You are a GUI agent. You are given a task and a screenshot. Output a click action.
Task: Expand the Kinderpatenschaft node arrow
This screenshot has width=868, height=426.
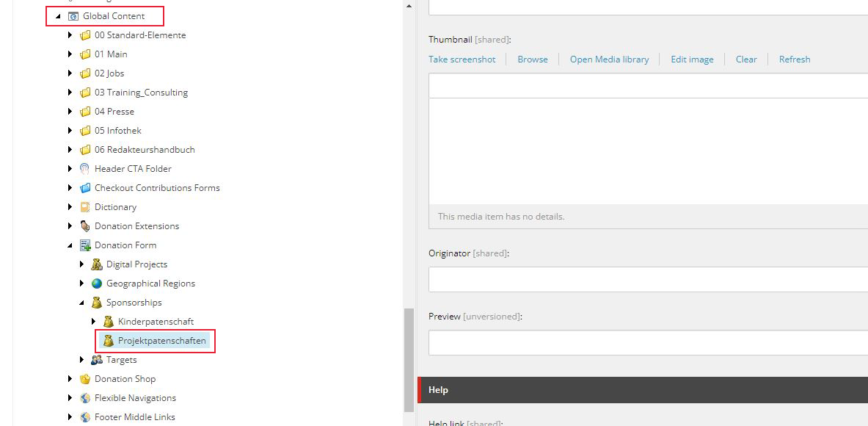click(x=94, y=322)
